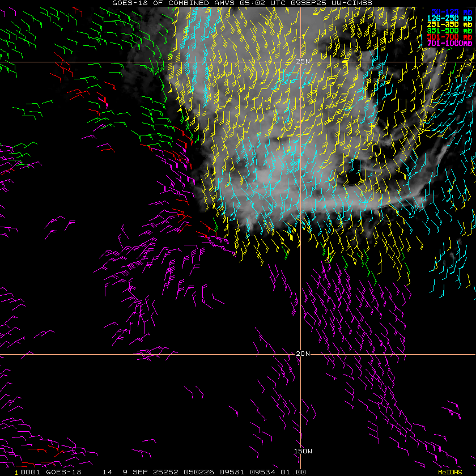Click the green '351-500 mb' legend entry
476x476 pixels.
pyautogui.click(x=449, y=31)
